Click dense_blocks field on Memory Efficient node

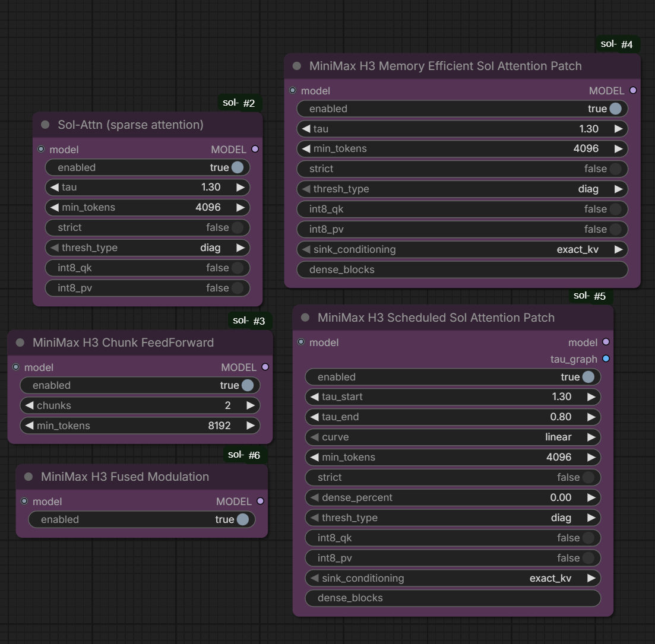pos(463,269)
